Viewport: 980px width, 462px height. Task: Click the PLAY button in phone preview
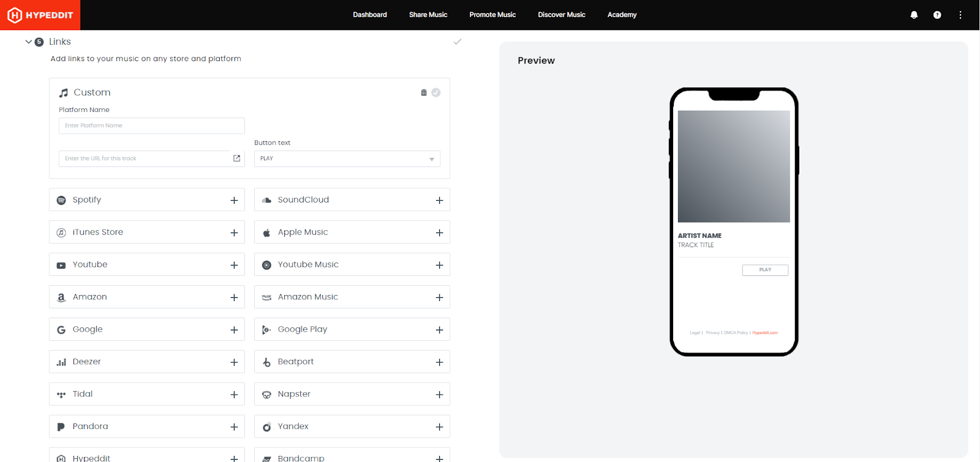(765, 270)
